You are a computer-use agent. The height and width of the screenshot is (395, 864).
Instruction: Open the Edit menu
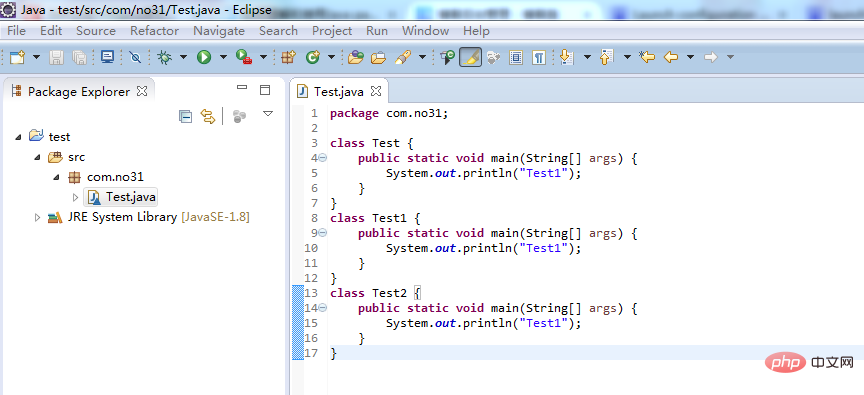pos(51,31)
